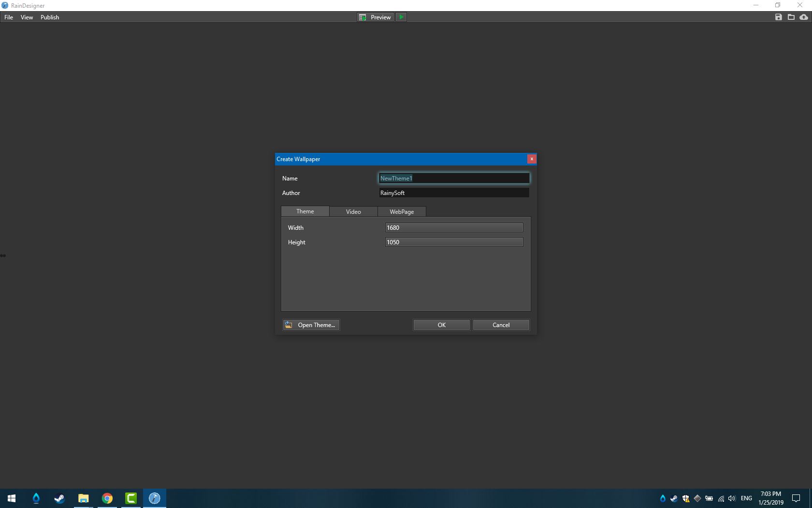Launch Chrome from the taskbar
Screen dimensions: 812x508
(x=107, y=498)
